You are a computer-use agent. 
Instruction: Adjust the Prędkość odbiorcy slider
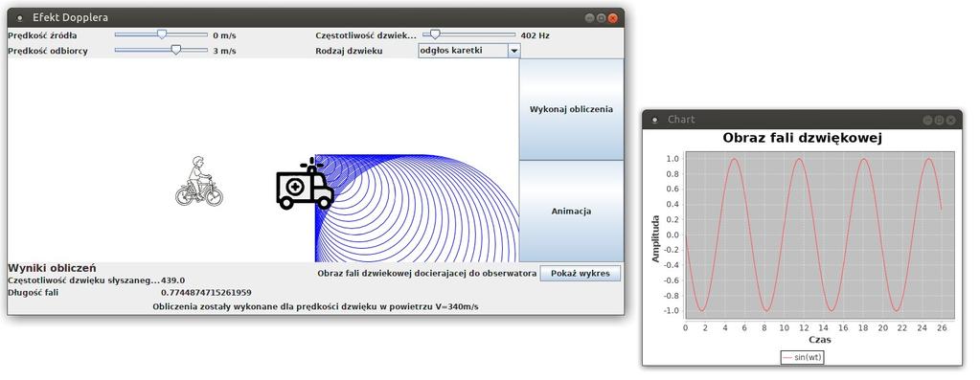(161, 51)
